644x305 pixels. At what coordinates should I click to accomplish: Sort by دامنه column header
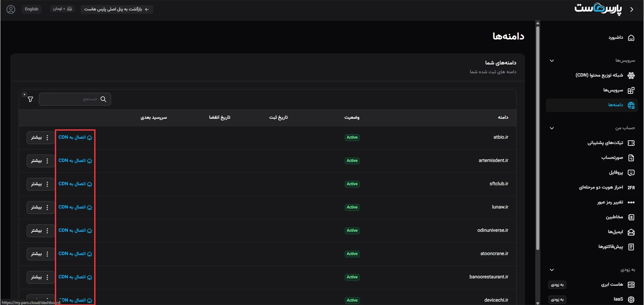click(503, 117)
